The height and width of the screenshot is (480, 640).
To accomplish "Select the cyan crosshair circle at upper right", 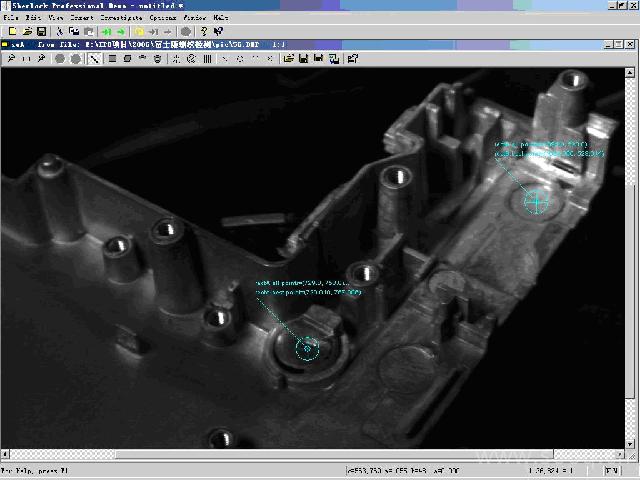I will click(x=537, y=202).
